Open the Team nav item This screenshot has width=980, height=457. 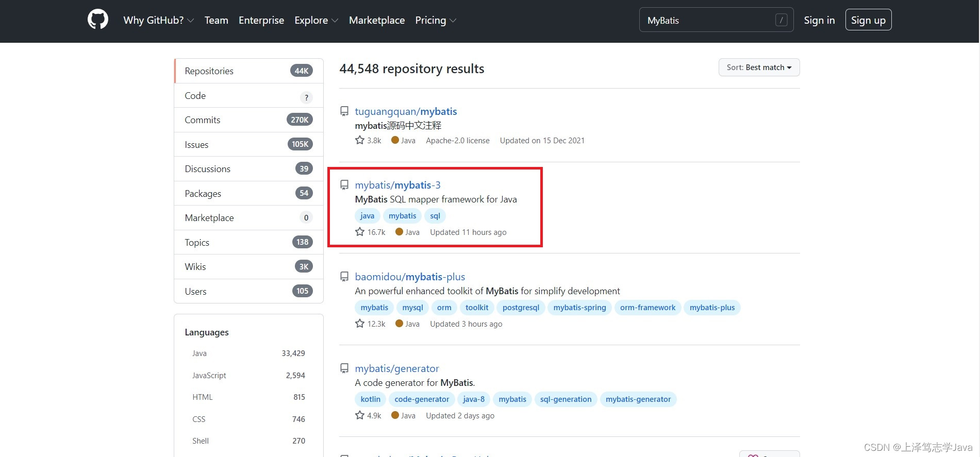(x=216, y=20)
